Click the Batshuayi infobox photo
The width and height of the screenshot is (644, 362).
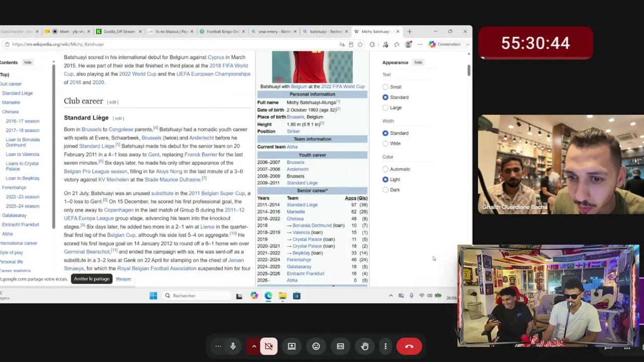[x=312, y=67]
